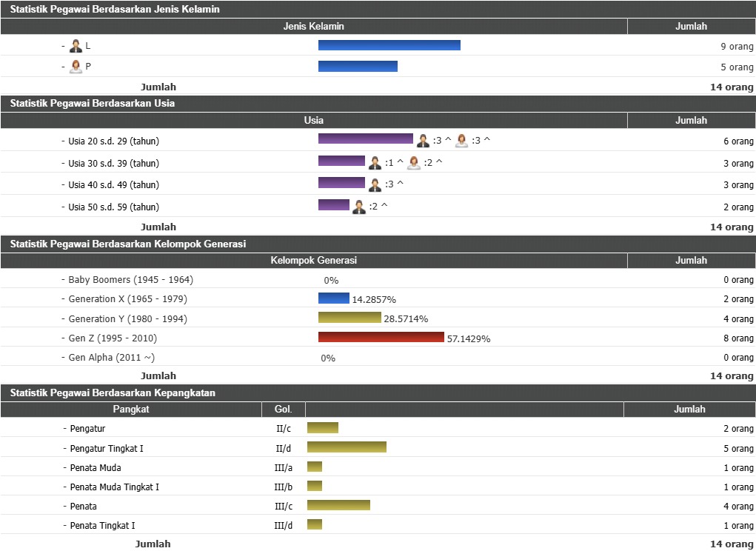Expand the caret after male count in Usia 20-29
Viewport: 756px width, 551px height.
(448, 140)
